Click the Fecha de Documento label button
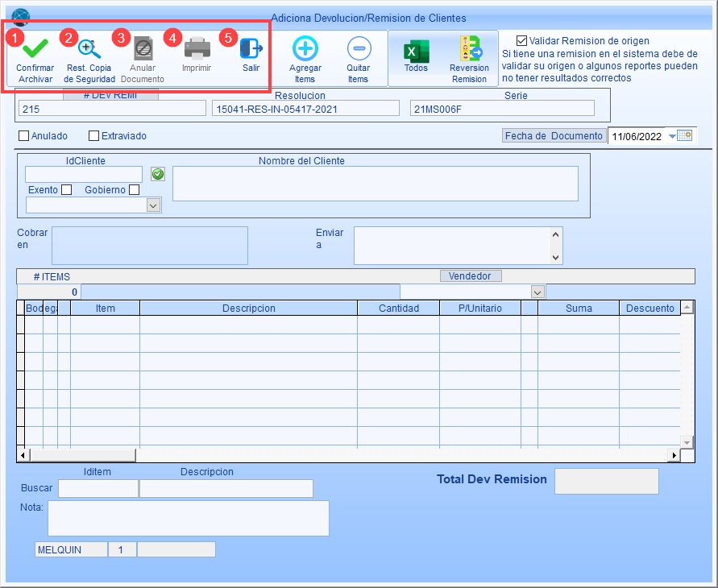This screenshot has height=588, width=718. [554, 136]
